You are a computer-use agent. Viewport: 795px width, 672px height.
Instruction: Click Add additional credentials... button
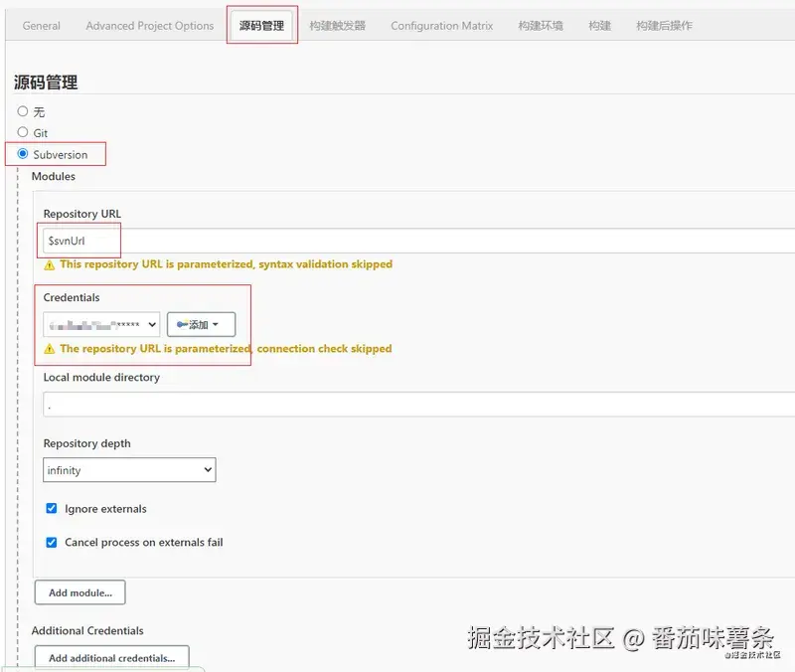[x=112, y=658]
